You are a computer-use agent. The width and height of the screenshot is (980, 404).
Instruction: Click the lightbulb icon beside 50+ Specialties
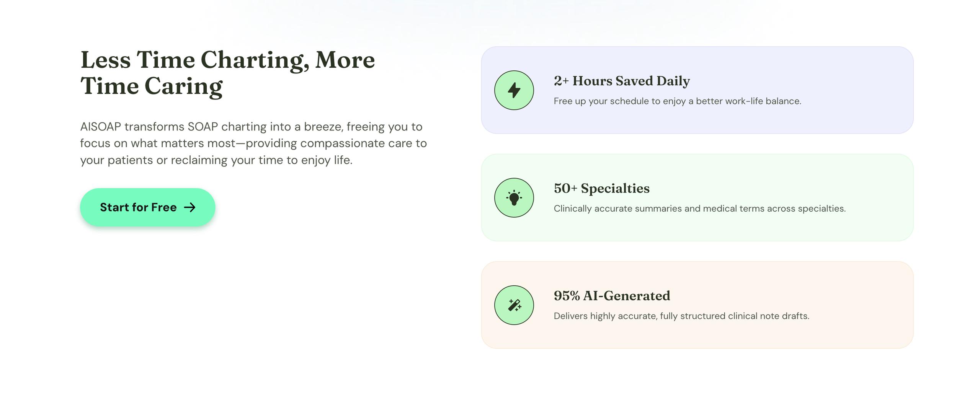[x=514, y=198]
